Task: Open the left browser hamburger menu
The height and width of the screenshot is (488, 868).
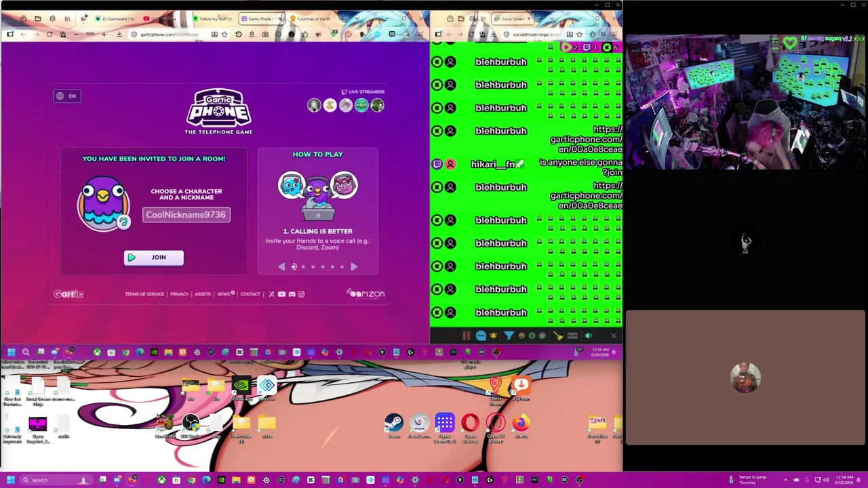Action: pyautogui.click(x=421, y=35)
